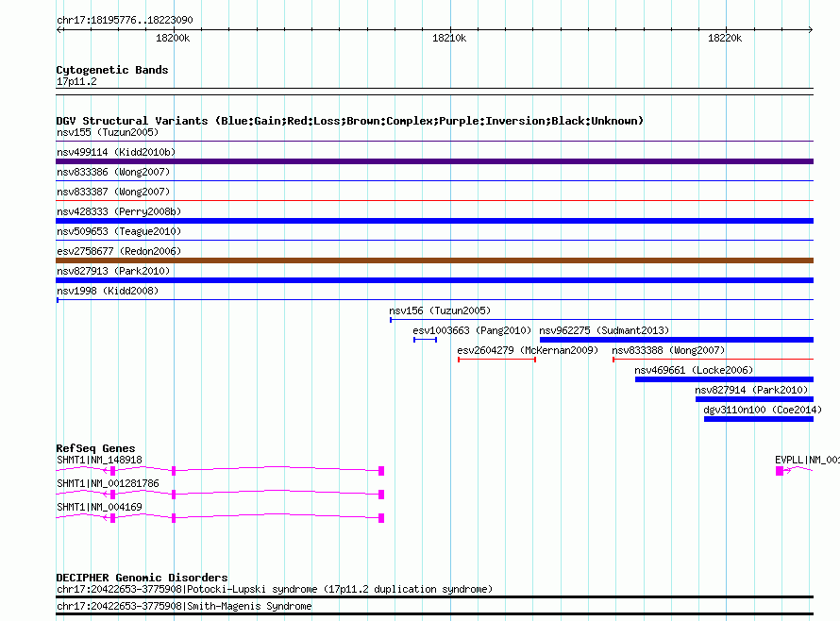Click the esv2758677 (Redon2006) label

(x=119, y=251)
